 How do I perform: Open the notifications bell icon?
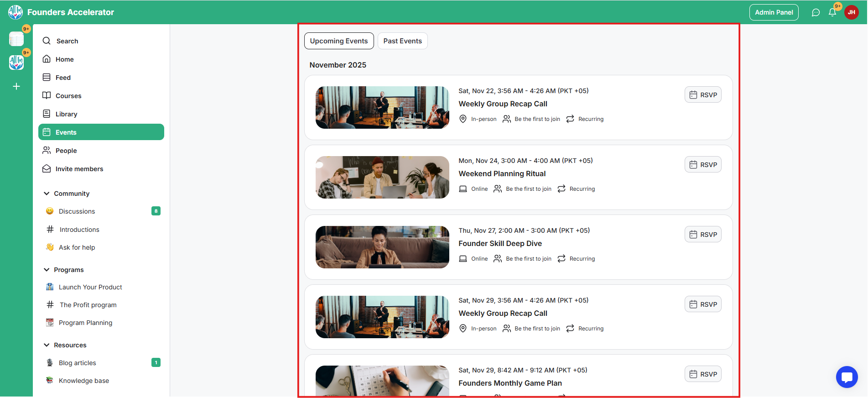pos(832,12)
